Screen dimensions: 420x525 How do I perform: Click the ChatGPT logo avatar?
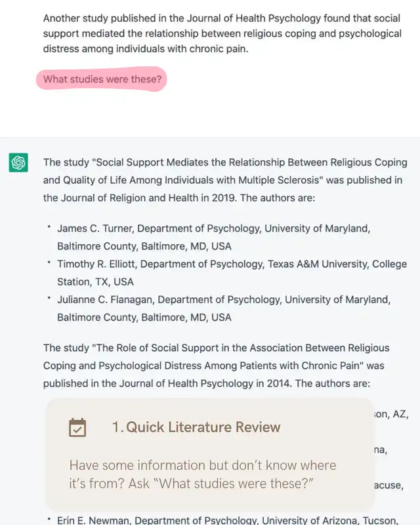click(x=18, y=163)
